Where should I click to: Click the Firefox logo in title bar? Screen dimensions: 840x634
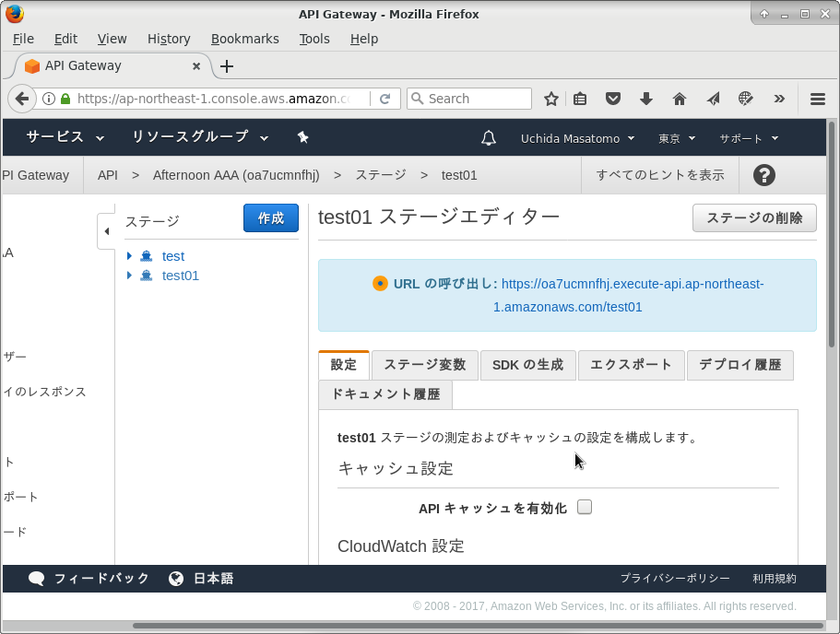tap(15, 14)
